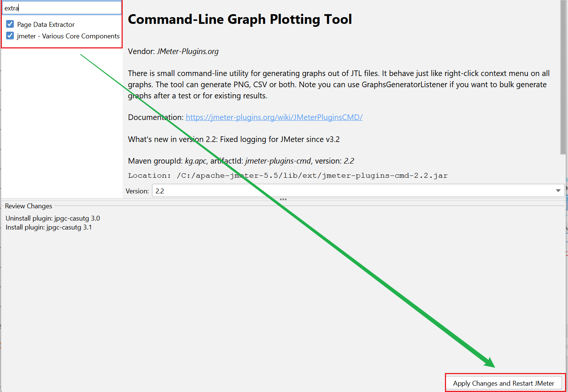Click the "What's new in version 2.2" line

click(x=234, y=139)
